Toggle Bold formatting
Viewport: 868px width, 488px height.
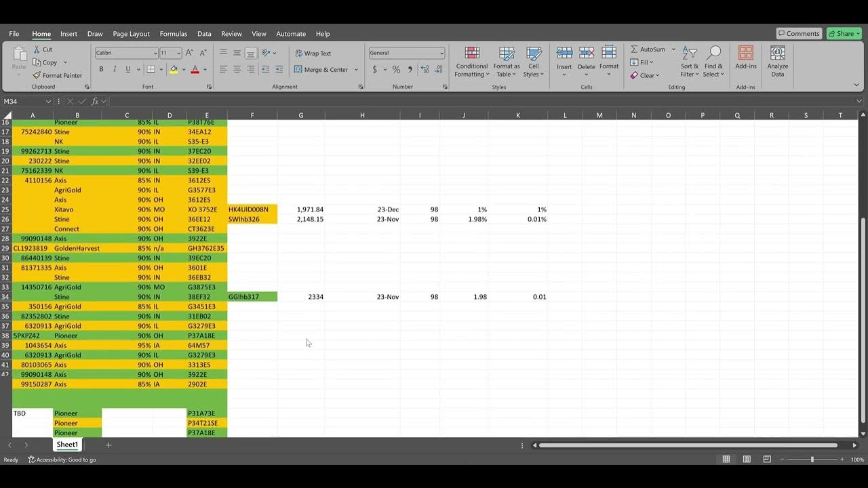pos(101,69)
